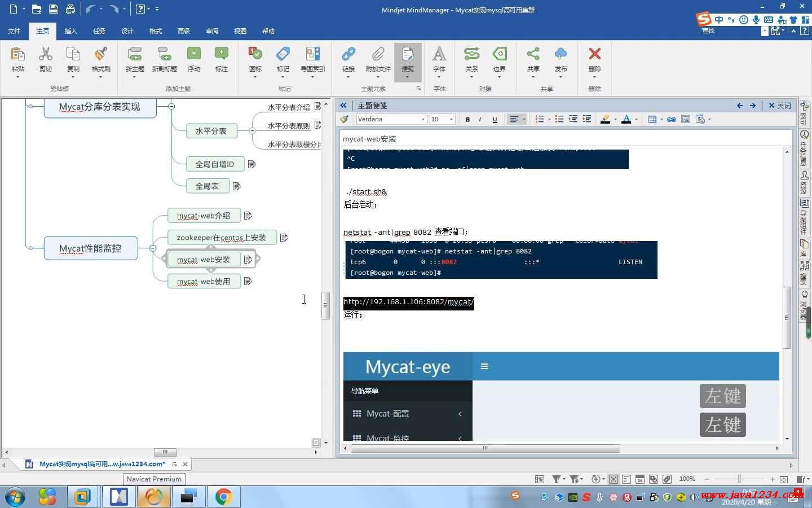Open the Map Index (导图索引) tool
Image resolution: width=812 pixels, height=508 pixels.
point(312,54)
